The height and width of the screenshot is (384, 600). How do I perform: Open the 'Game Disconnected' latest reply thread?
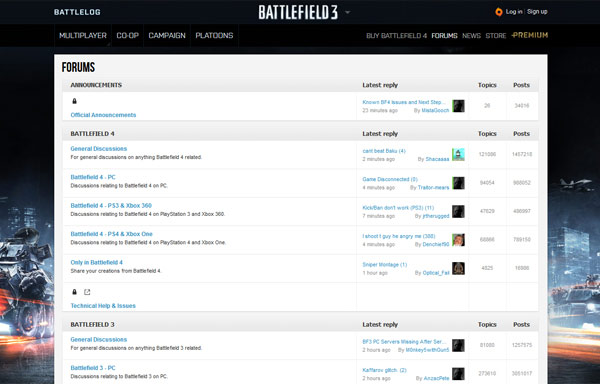[390, 179]
